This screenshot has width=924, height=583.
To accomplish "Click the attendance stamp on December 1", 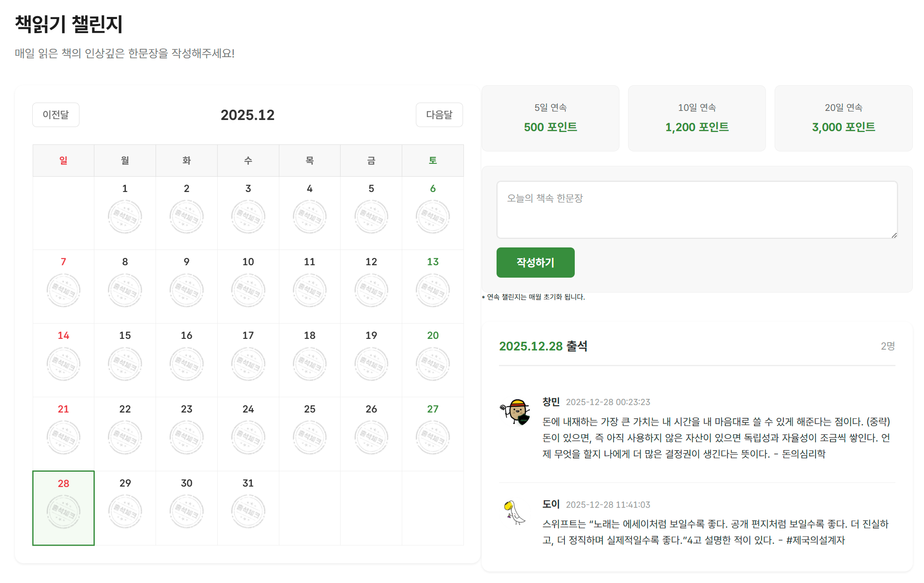I will point(125,216).
